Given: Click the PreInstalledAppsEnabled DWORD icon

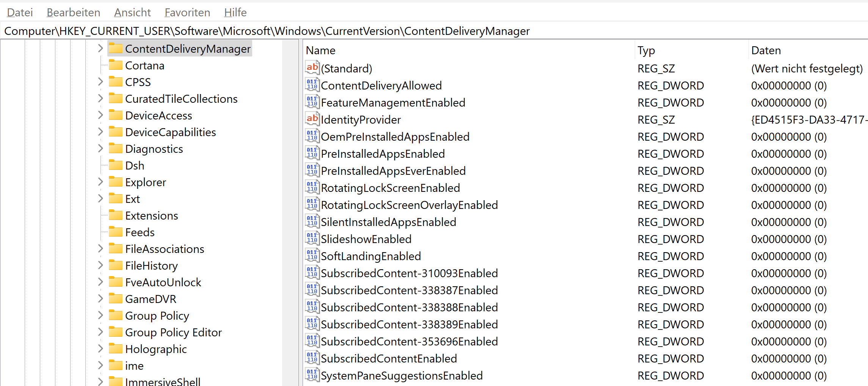Looking at the screenshot, I should pyautogui.click(x=312, y=153).
